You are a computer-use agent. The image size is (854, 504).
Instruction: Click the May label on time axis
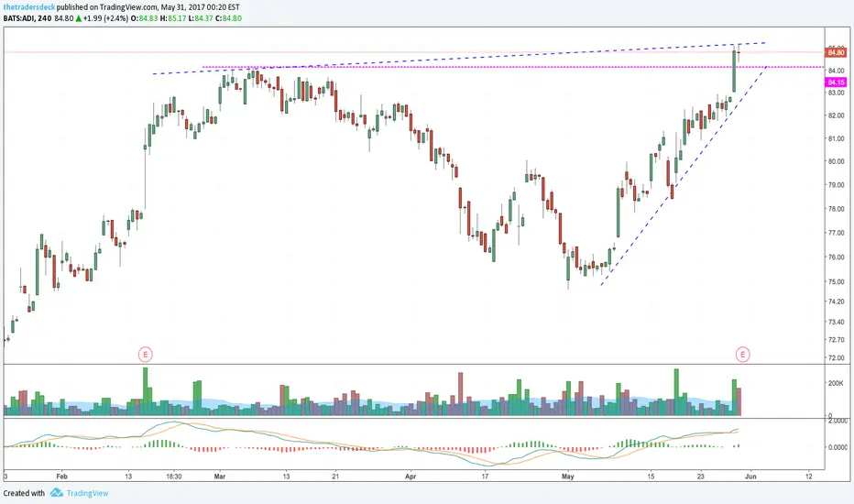click(x=567, y=477)
